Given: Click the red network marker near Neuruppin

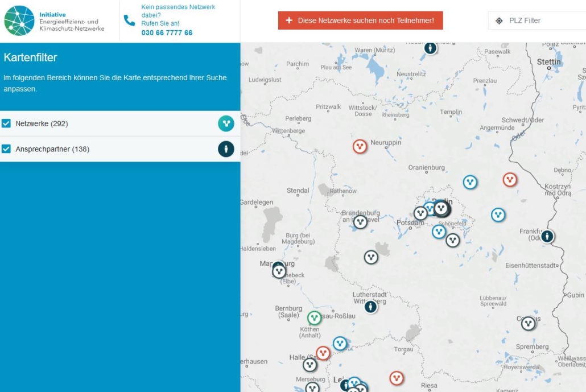Looking at the screenshot, I should click(x=360, y=147).
